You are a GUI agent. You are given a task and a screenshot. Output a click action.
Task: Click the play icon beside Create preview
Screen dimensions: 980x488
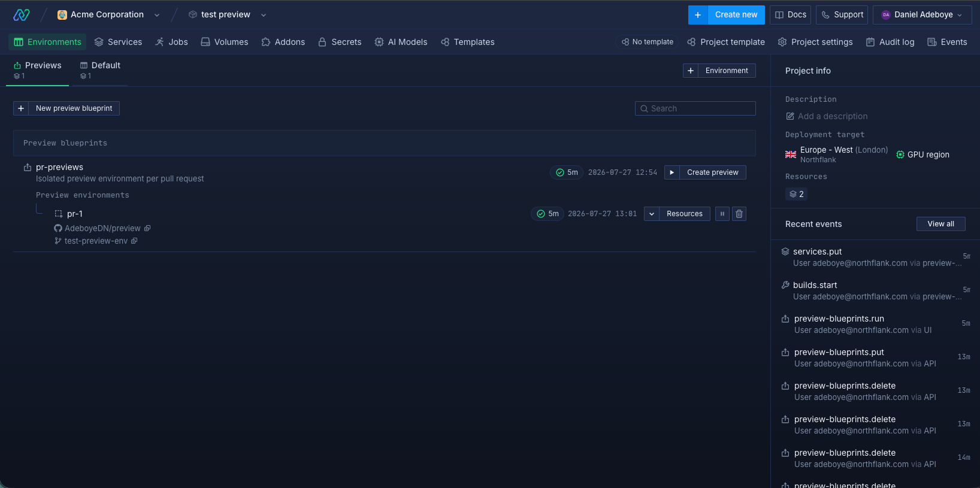[672, 172]
